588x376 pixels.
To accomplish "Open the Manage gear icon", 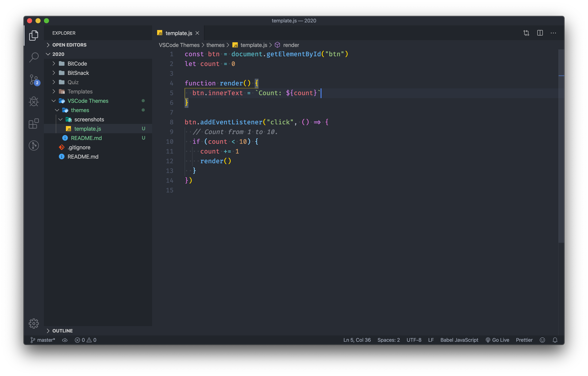I will (x=34, y=323).
